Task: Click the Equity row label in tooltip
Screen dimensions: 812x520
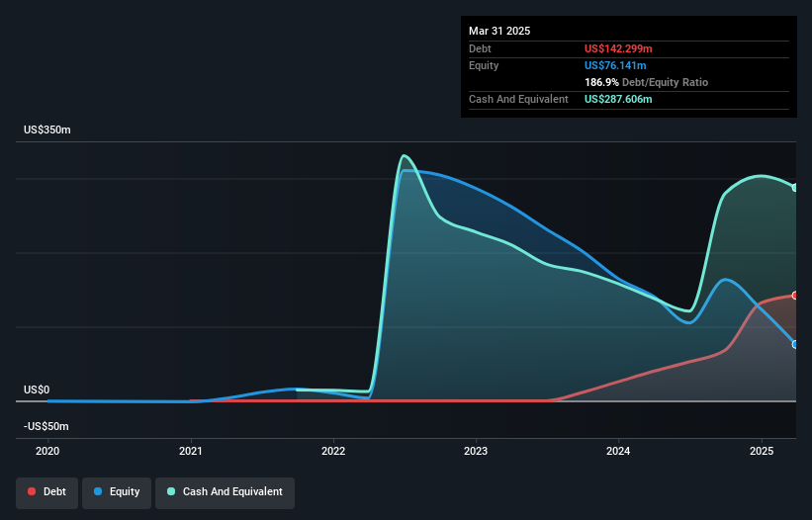Action: click(x=484, y=65)
